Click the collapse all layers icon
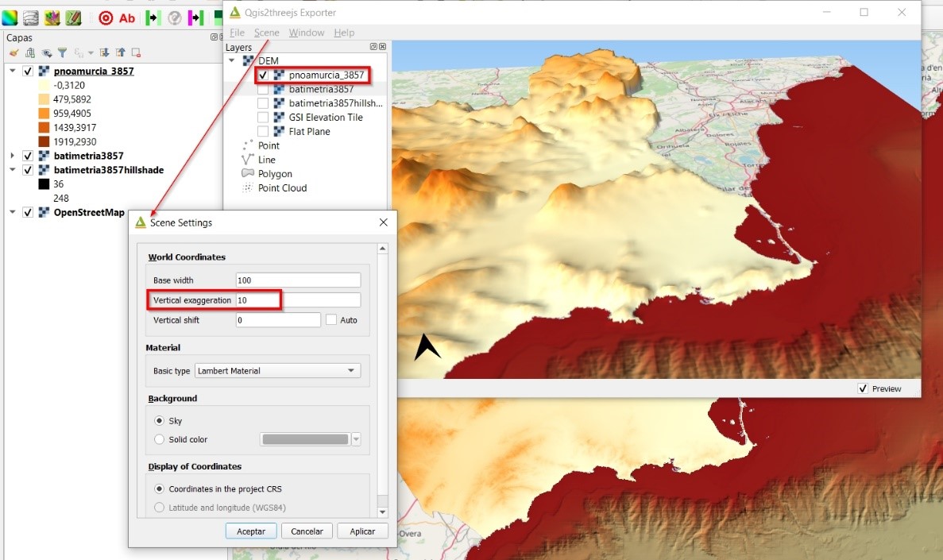This screenshot has height=560, width=943. tap(120, 53)
